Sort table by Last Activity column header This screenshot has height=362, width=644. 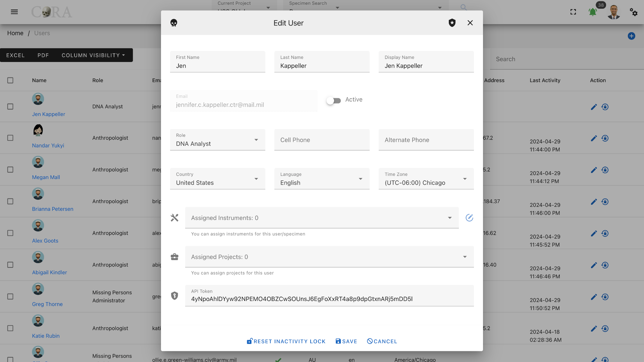point(545,80)
